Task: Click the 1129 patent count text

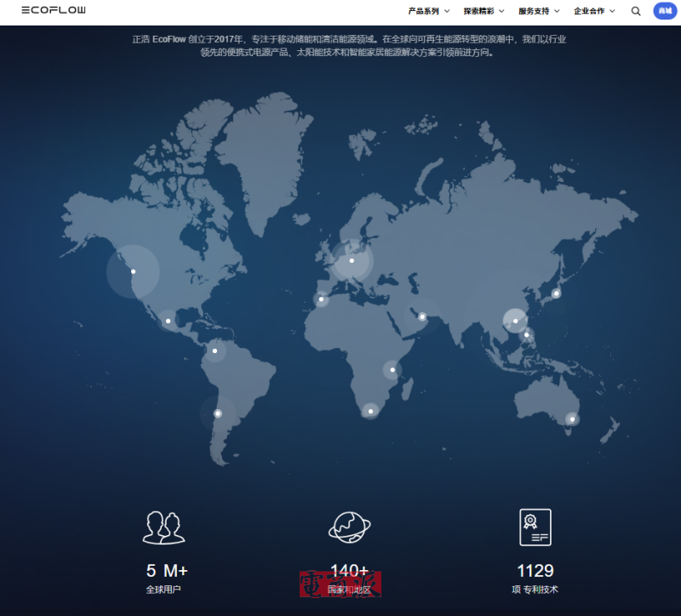Action: click(535, 570)
